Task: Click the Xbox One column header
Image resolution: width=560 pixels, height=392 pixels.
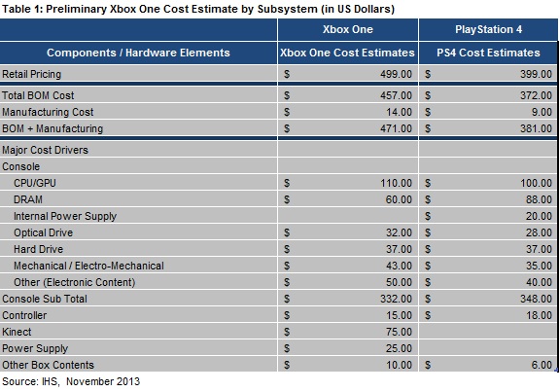Action: 347,29
